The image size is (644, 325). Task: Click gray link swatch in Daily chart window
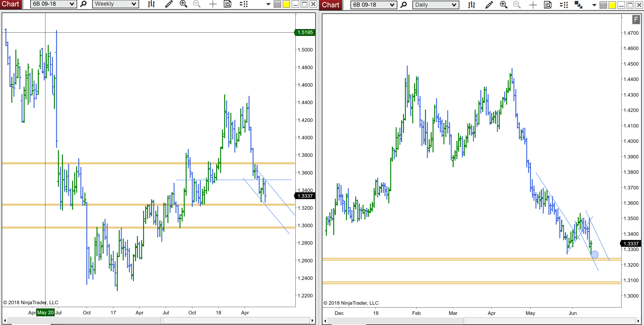[x=603, y=5]
